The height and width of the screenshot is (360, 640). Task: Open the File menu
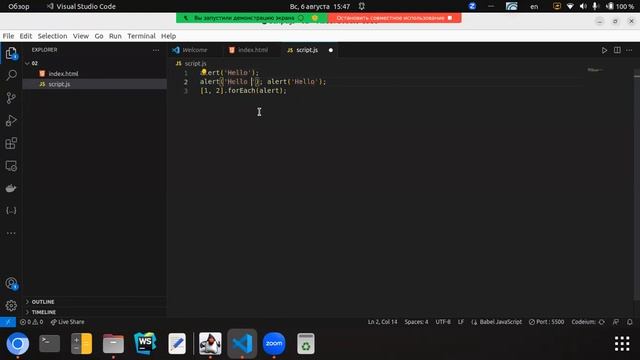pyautogui.click(x=8, y=36)
